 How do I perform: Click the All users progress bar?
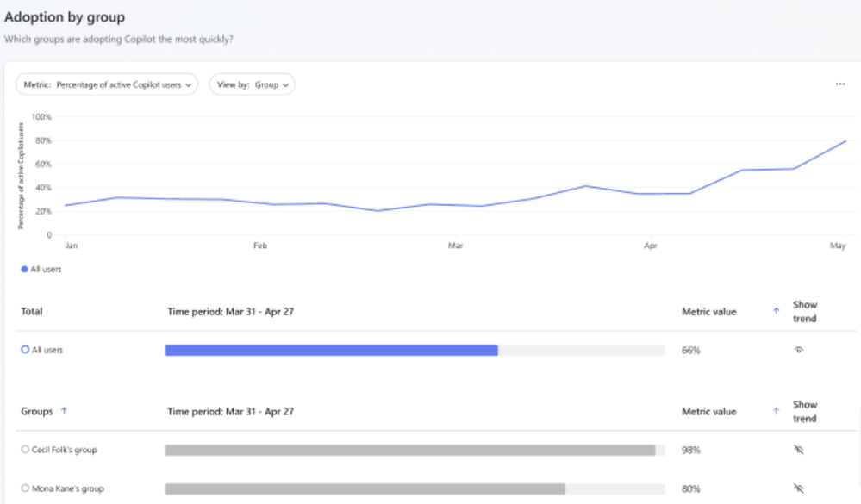(331, 350)
